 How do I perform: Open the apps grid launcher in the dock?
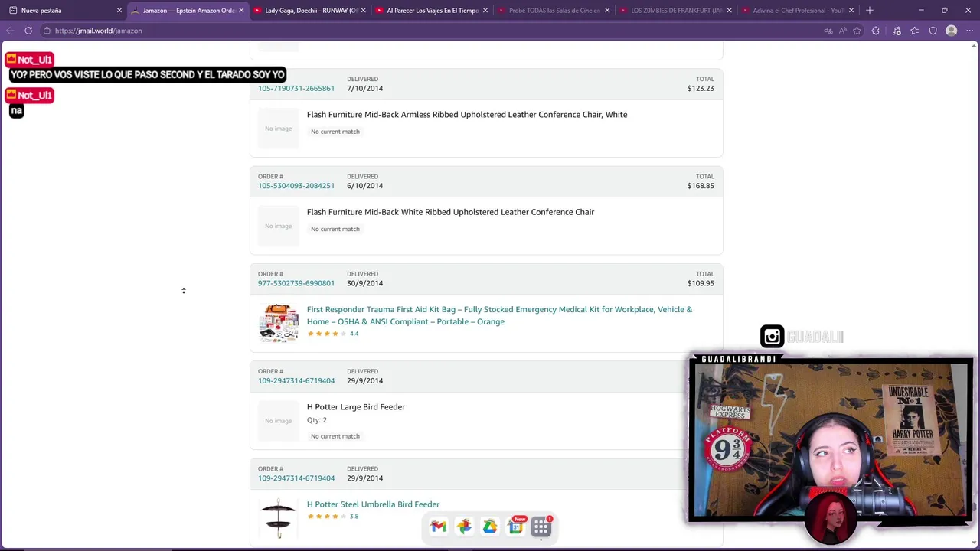tap(541, 527)
